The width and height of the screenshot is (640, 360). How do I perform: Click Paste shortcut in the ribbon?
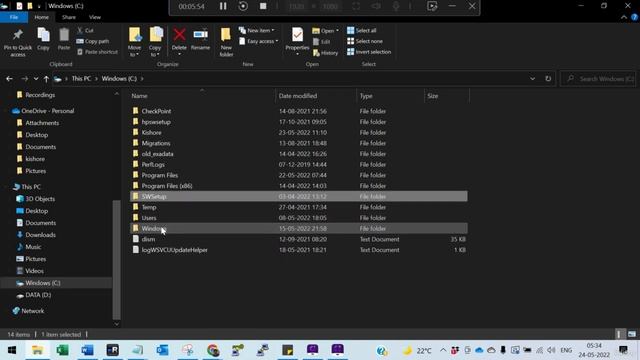point(97,52)
